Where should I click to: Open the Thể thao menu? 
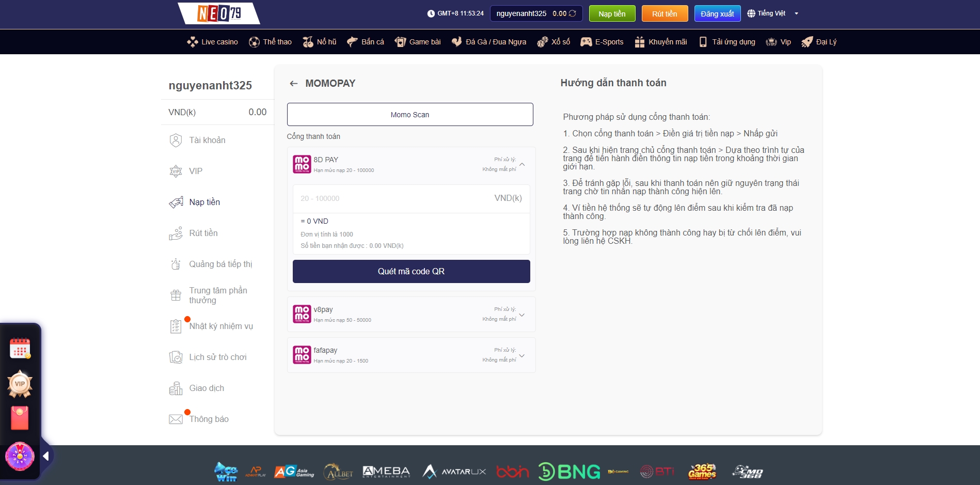pyautogui.click(x=270, y=42)
